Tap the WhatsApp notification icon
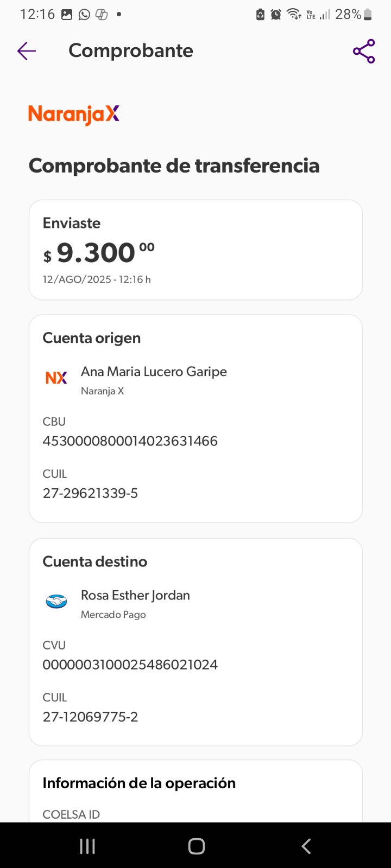391x868 pixels. [x=84, y=15]
